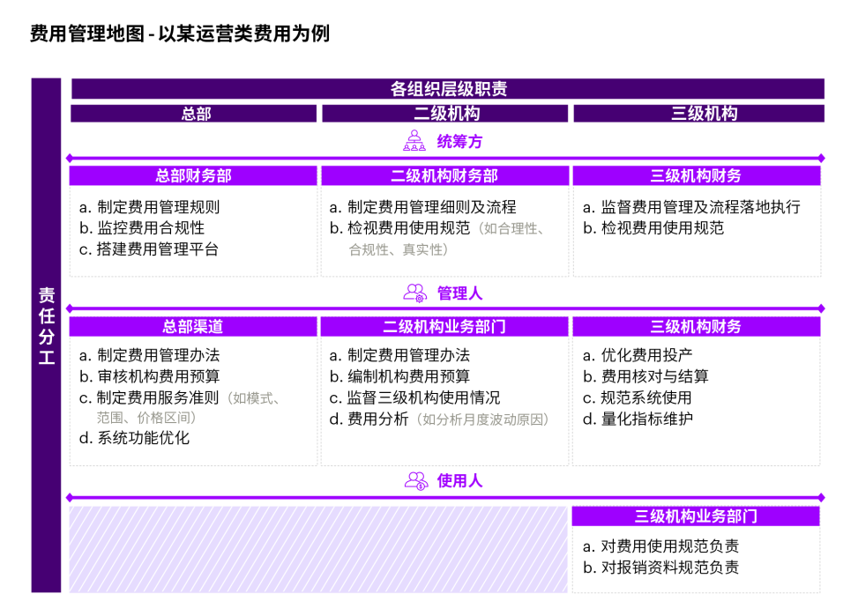Click the hatched purple empty area
Screen dimensions: 858x616
point(317,549)
